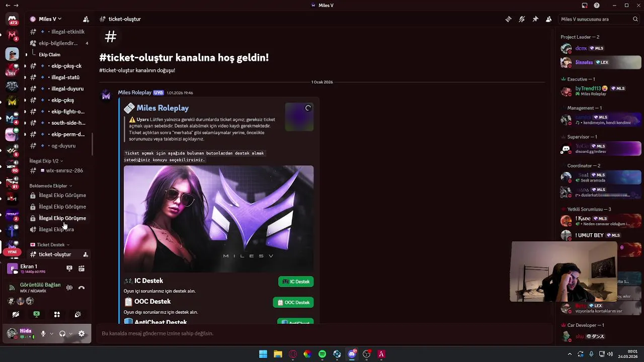Open activities launcher icon
This screenshot has width=644, height=362.
pyautogui.click(x=57, y=314)
